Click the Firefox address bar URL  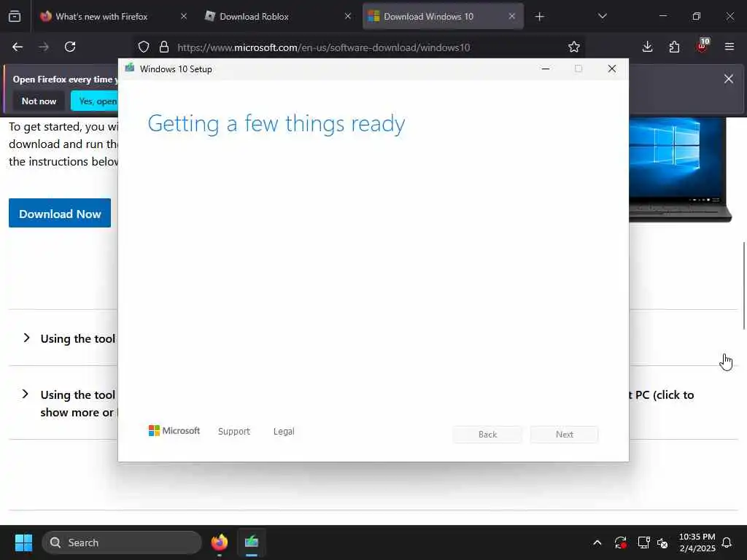323,47
